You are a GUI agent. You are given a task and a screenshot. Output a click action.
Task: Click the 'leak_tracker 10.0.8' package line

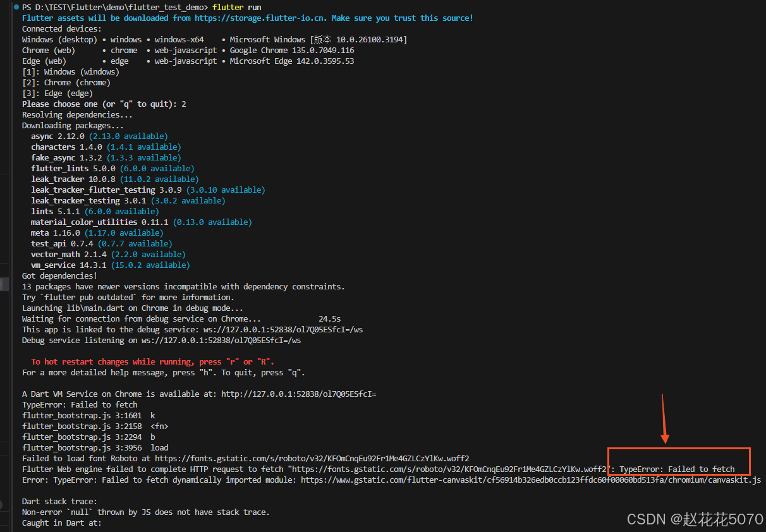pos(114,179)
